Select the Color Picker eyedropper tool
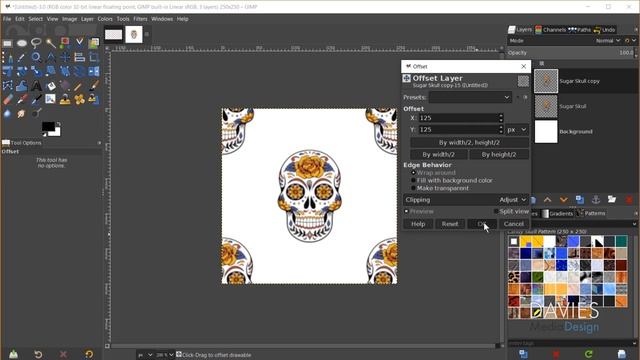 [x=22, y=58]
